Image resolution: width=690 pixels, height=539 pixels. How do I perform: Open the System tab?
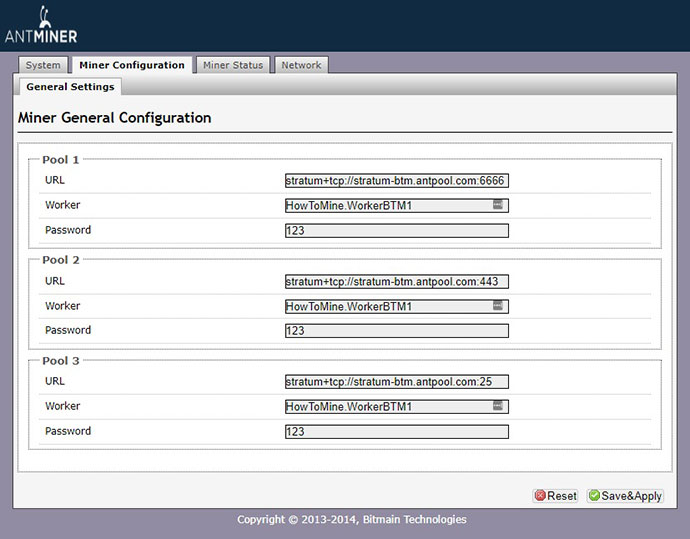43,65
